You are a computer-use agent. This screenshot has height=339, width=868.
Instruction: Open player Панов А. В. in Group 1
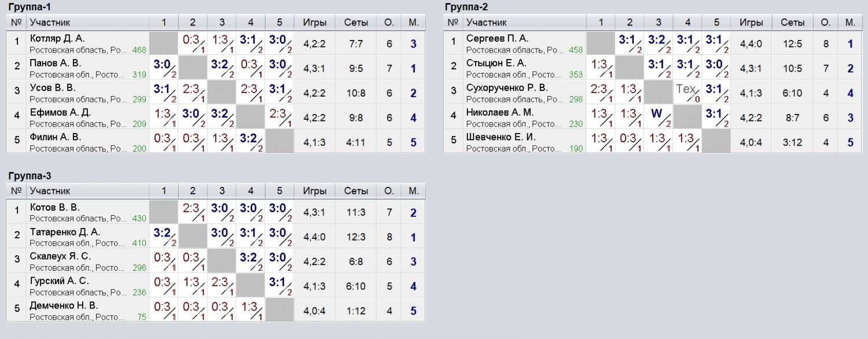click(56, 63)
